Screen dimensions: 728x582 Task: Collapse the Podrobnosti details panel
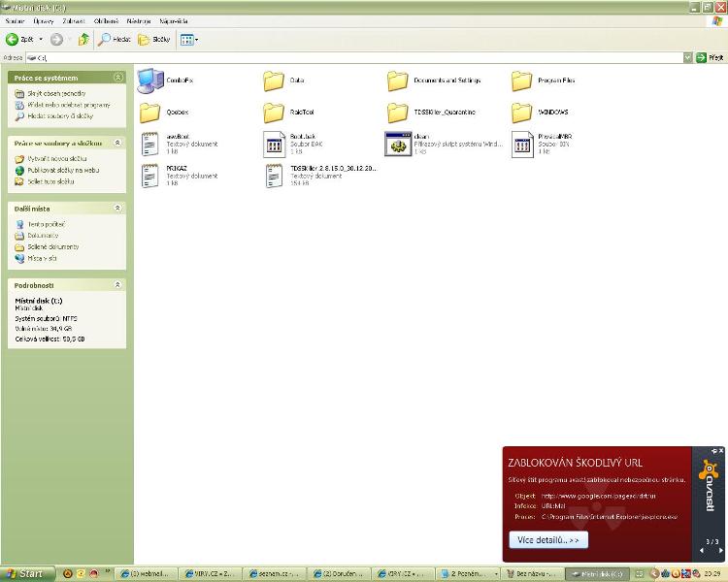(x=118, y=285)
